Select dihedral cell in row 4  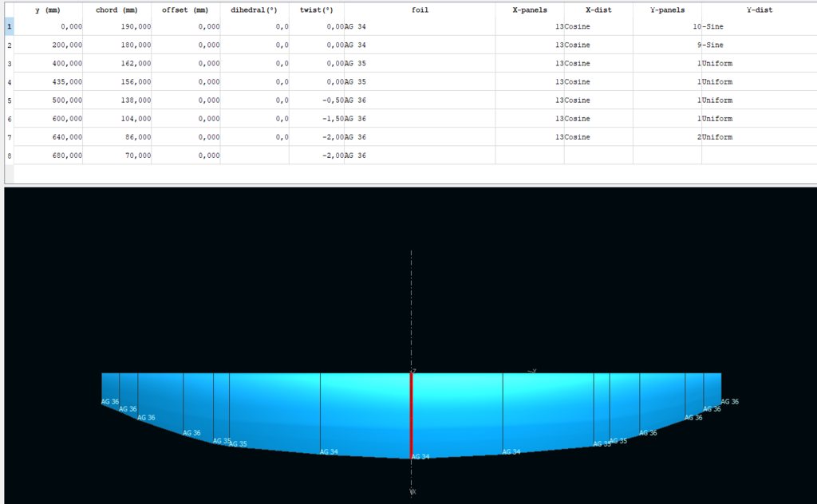[x=255, y=82]
